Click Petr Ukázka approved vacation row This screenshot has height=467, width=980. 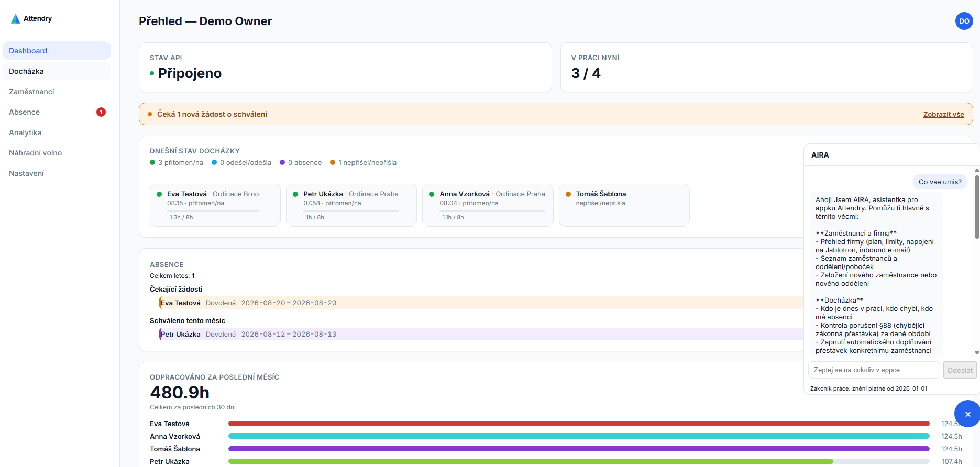point(481,334)
